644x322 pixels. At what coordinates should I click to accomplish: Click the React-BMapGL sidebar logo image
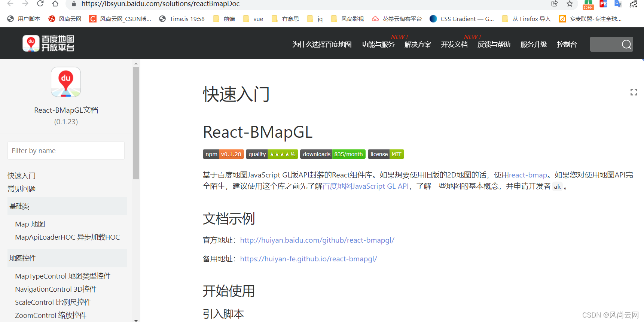pos(66,82)
